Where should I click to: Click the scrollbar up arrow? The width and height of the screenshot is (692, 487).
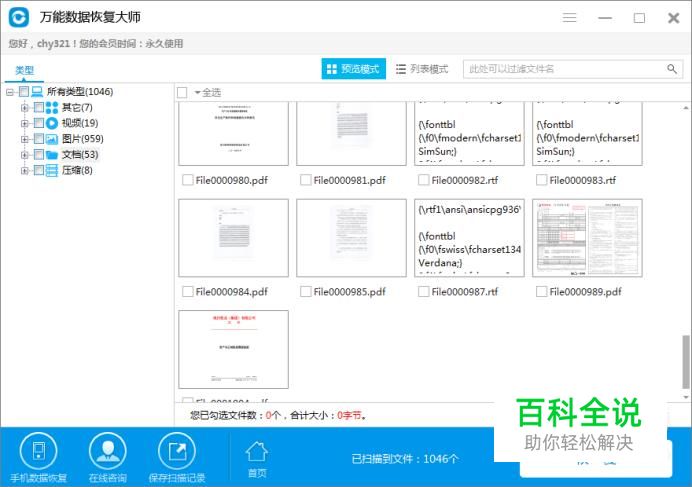685,107
